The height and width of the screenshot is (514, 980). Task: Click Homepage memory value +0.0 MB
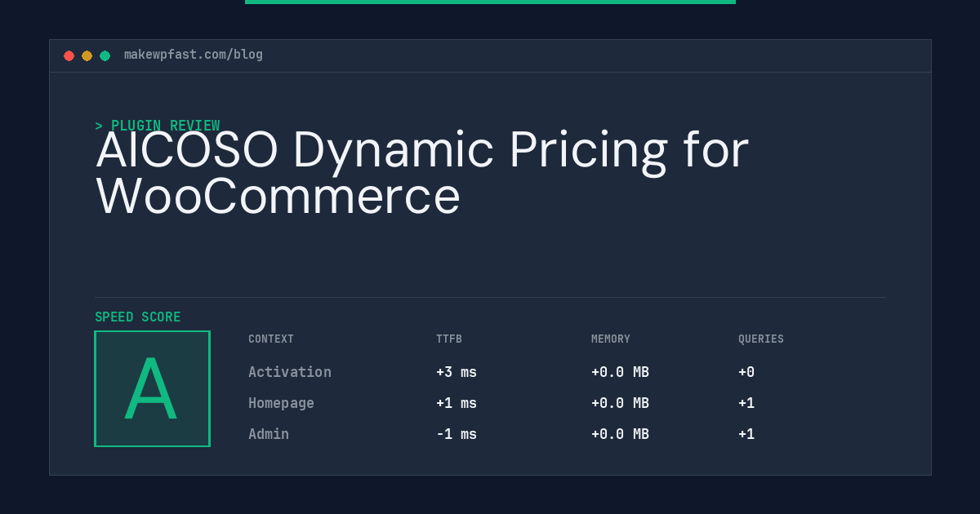(620, 403)
